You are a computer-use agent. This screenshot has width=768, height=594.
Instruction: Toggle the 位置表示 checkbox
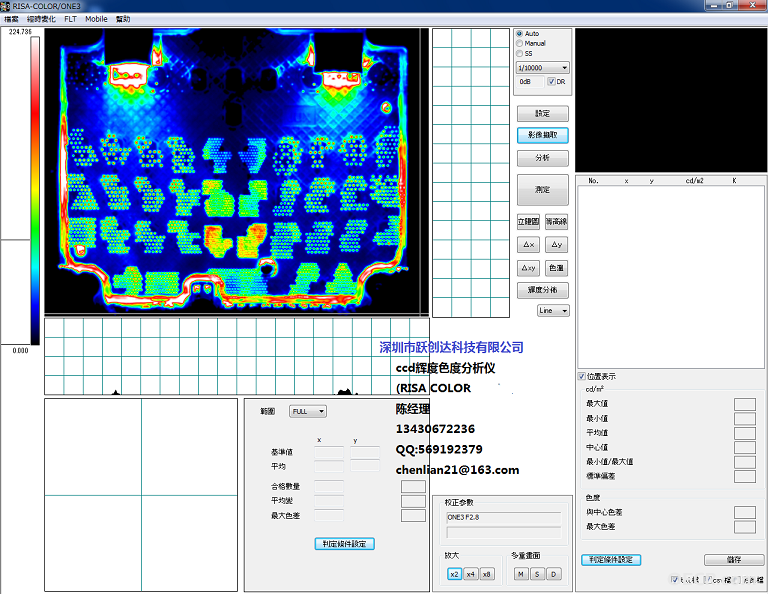click(581, 376)
